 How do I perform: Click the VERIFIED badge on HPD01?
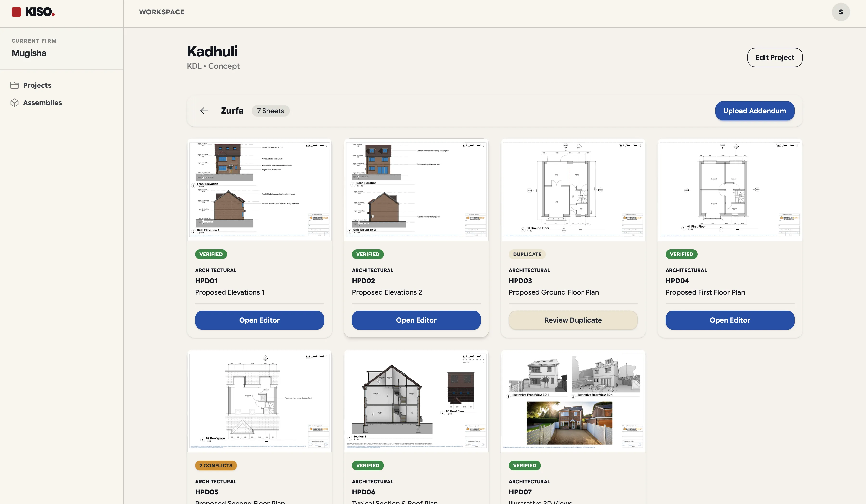click(211, 254)
